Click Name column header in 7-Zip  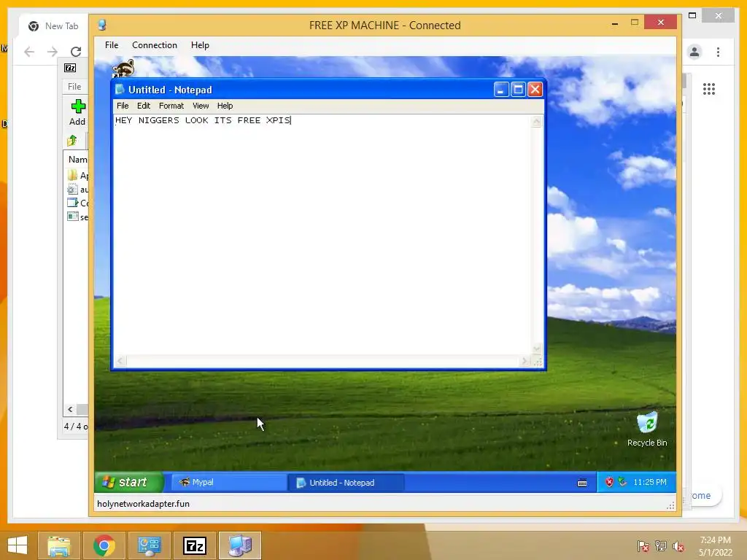tap(77, 160)
